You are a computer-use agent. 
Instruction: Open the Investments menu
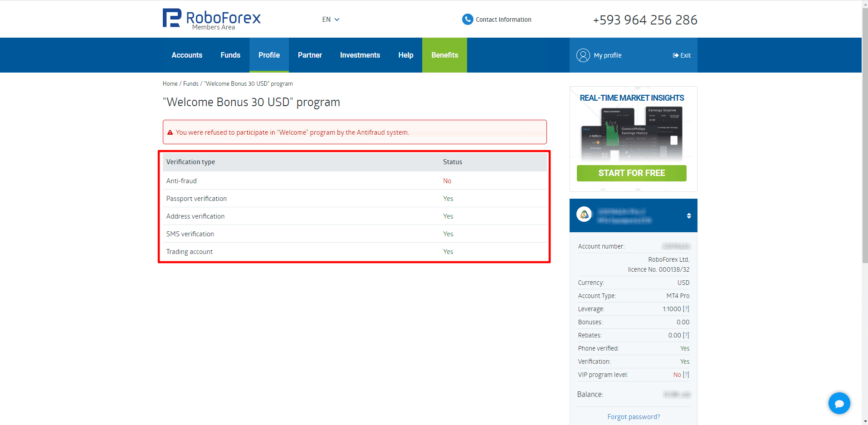pyautogui.click(x=360, y=55)
